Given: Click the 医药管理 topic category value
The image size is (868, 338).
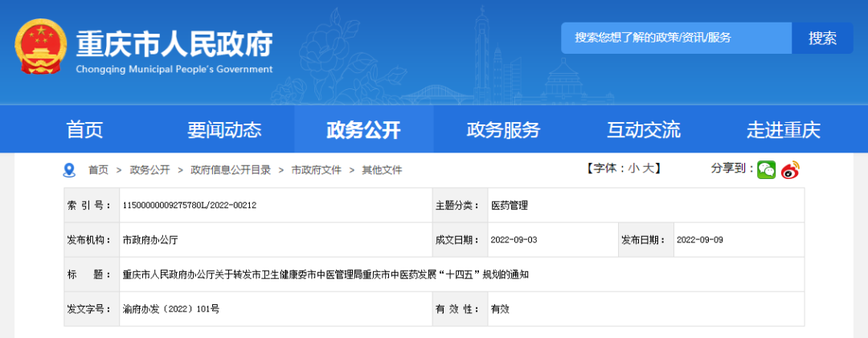Looking at the screenshot, I should pos(510,206).
